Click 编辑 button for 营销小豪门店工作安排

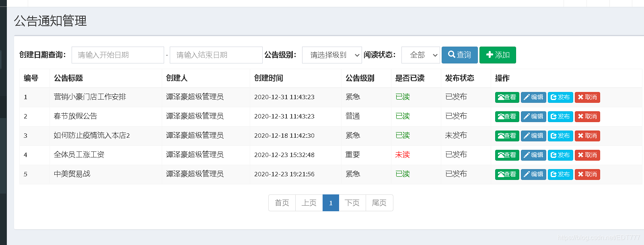533,97
